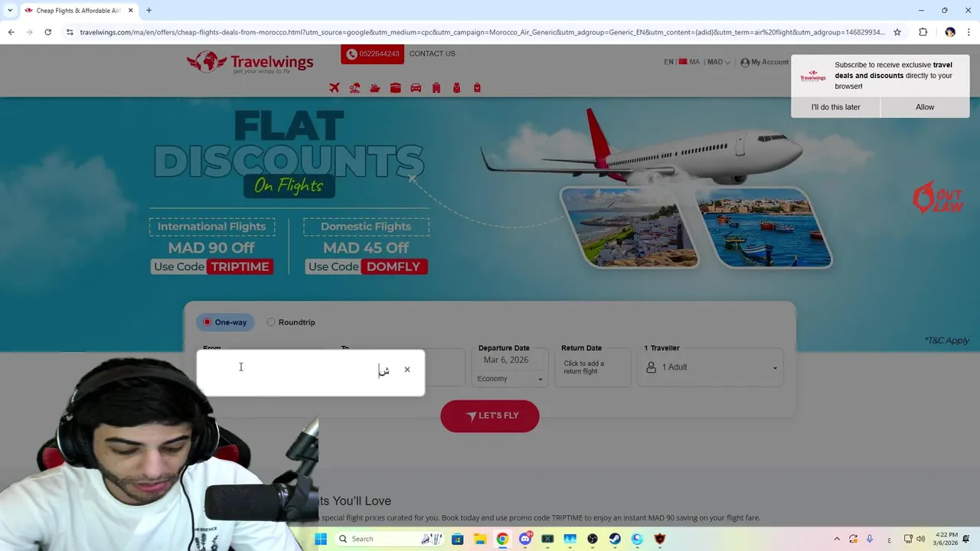
Task: Expand the 1 Adult travellers dropdown
Action: [x=712, y=367]
